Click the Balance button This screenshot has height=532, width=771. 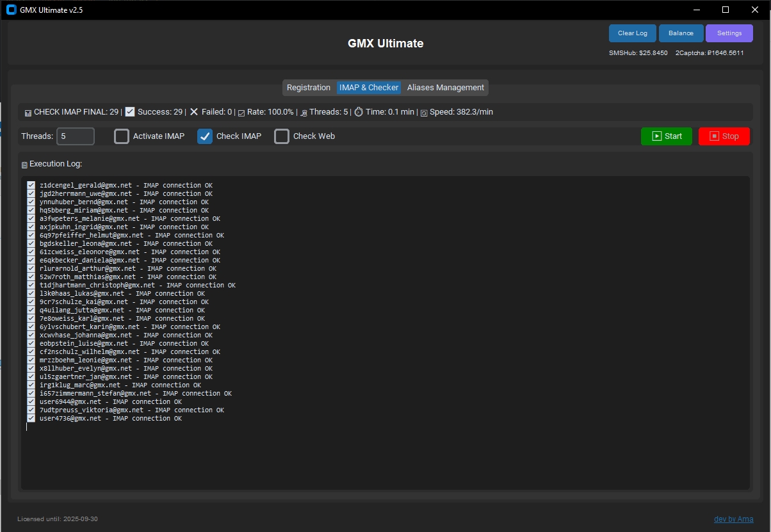coord(681,33)
